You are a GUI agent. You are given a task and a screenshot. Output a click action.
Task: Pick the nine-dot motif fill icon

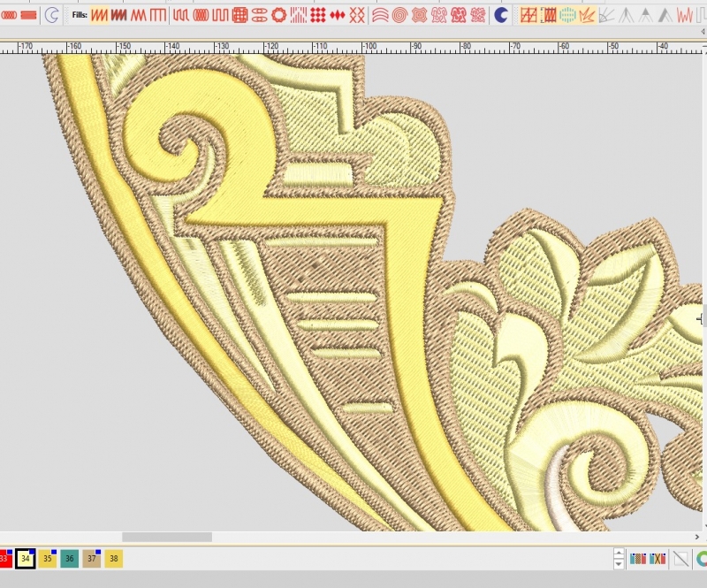318,15
